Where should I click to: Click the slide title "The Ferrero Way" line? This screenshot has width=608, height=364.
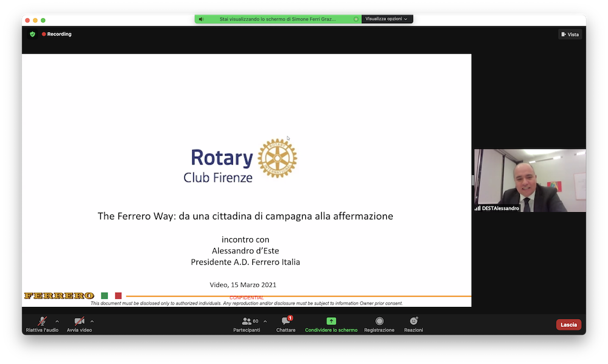[246, 216]
